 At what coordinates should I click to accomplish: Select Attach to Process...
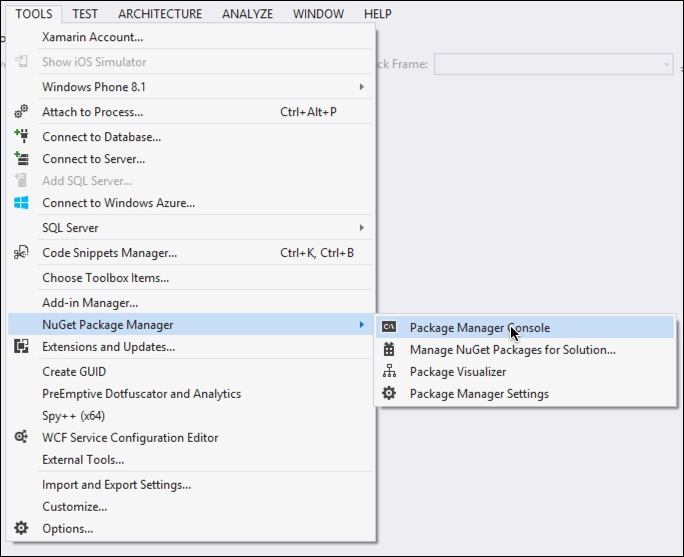[191, 112]
